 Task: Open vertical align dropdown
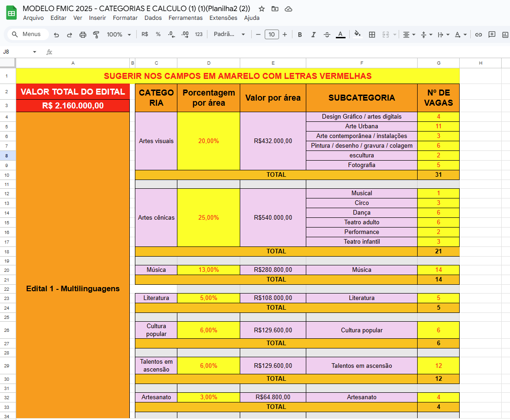coord(426,35)
